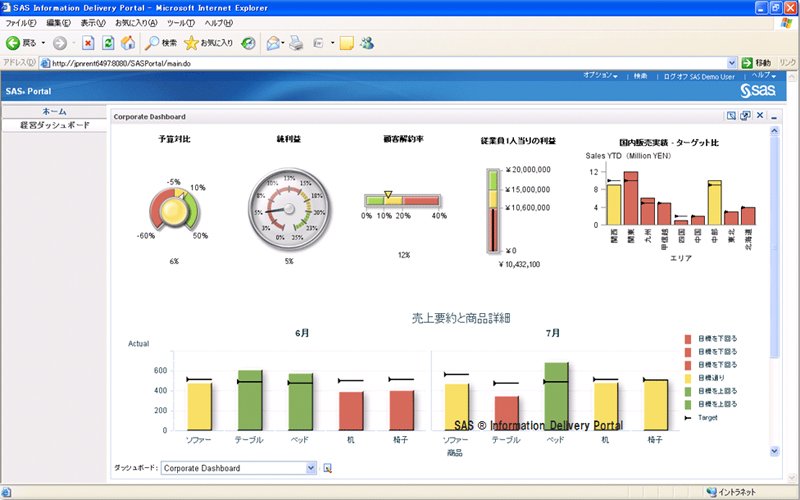Viewport: 800px width, 500px height.
Task: Click the ¥ 10,432,100 value text
Action: (x=519, y=264)
